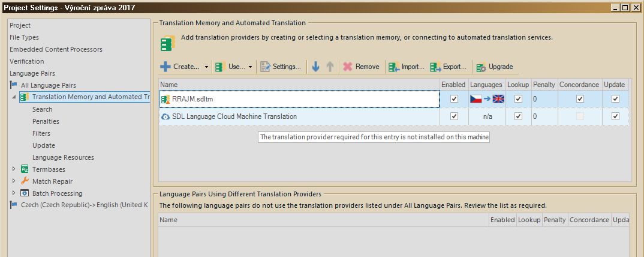Open the Create dropdown arrow
The width and height of the screenshot is (644, 257).
[206, 67]
